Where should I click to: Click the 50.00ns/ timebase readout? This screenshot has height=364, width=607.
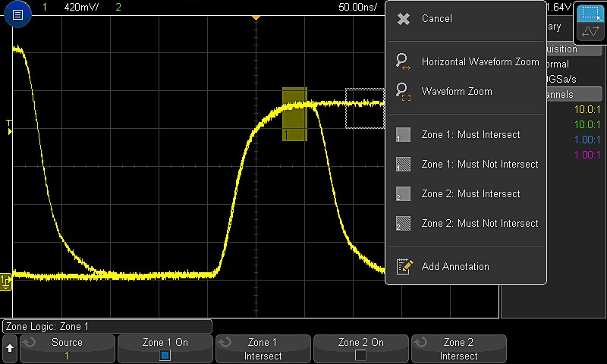357,7
